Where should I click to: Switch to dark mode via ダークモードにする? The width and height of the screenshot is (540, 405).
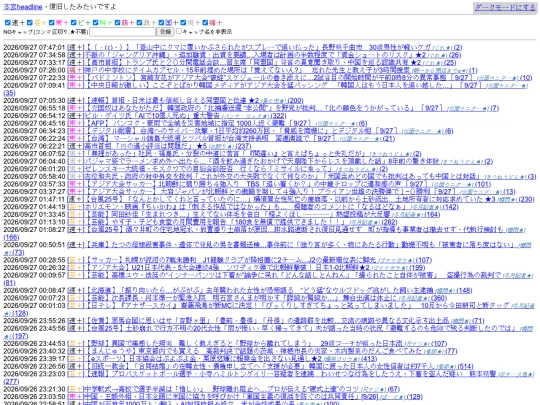(x=505, y=7)
